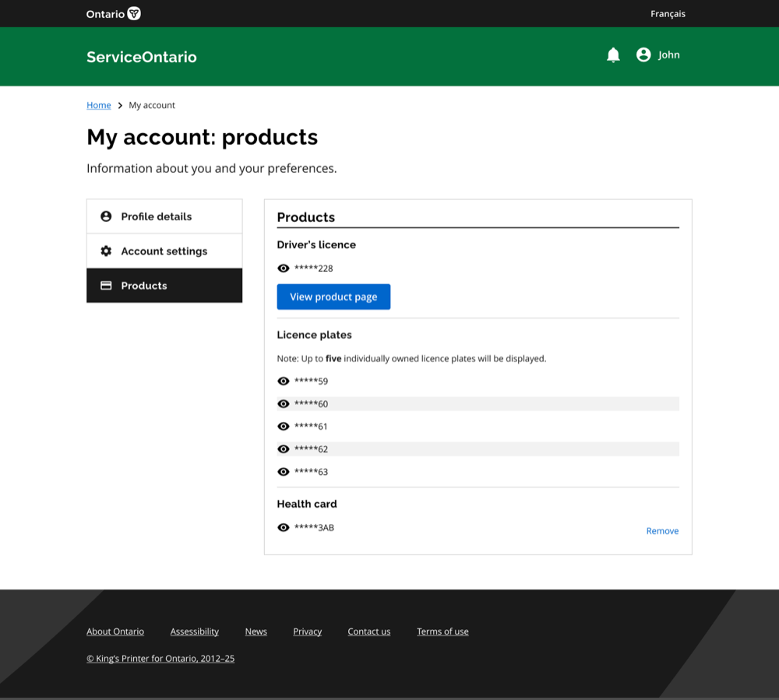Open the Terms of use footer link

[x=442, y=631]
